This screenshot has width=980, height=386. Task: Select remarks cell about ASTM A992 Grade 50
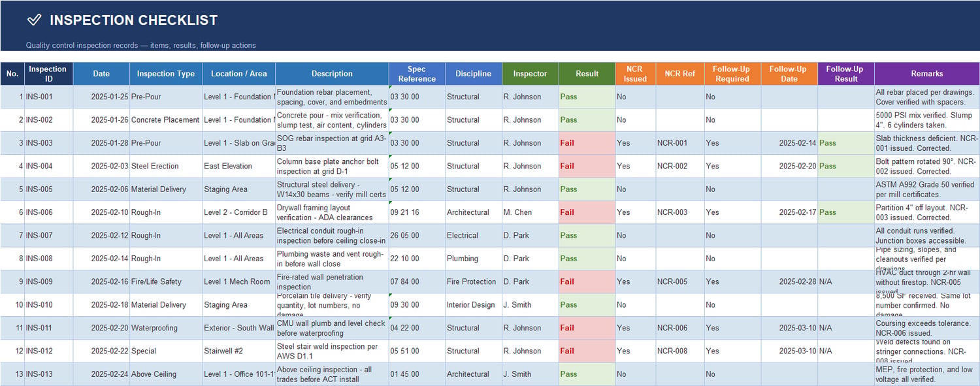click(927, 189)
